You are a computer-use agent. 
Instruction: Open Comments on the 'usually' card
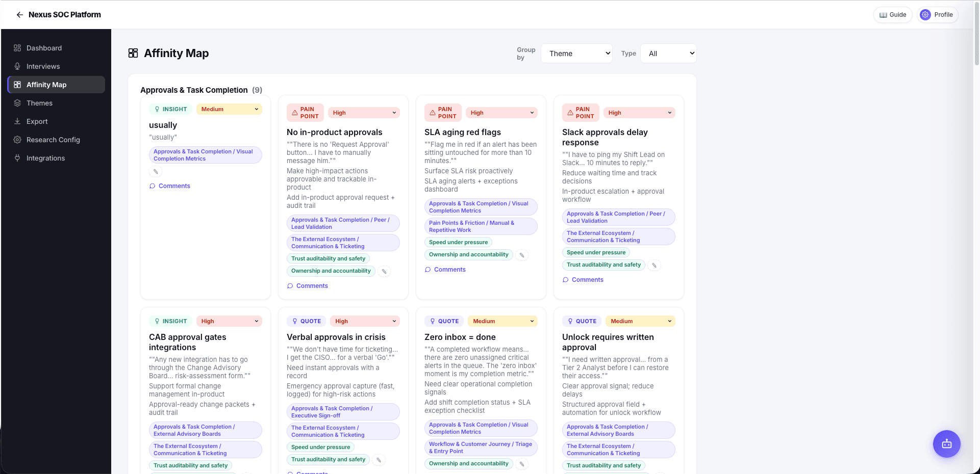170,186
